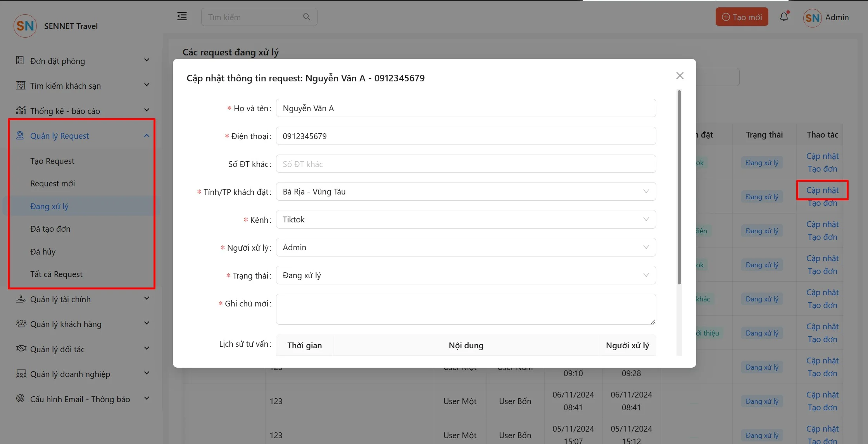Open the Trạng thái dropdown in dialog
Image resolution: width=868 pixels, height=444 pixels.
click(x=466, y=275)
